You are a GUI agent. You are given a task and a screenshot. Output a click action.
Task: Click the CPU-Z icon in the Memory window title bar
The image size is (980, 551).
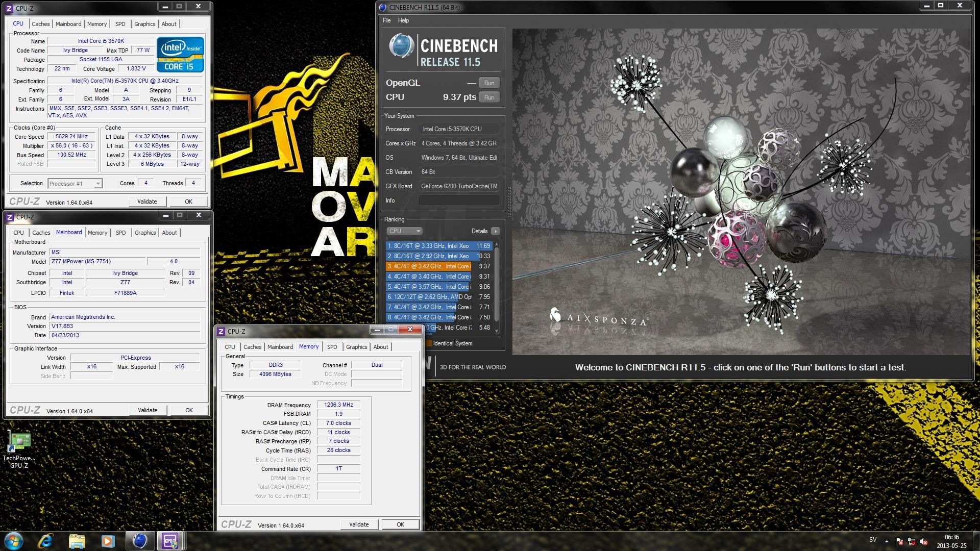tap(221, 331)
